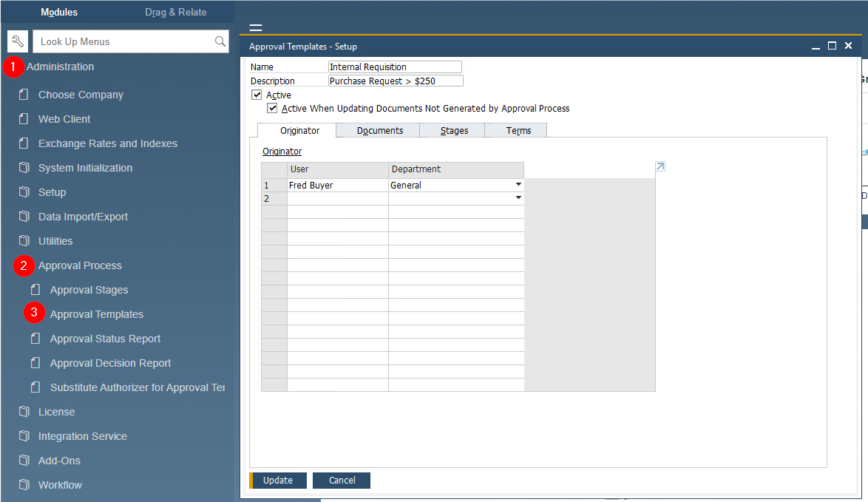Toggle the Active checkbox
This screenshot has height=502, width=868.
pyautogui.click(x=257, y=95)
